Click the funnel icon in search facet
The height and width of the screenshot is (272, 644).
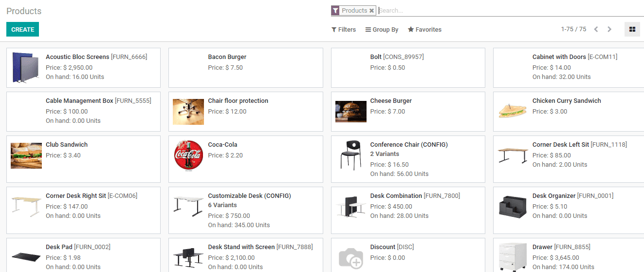click(x=335, y=11)
